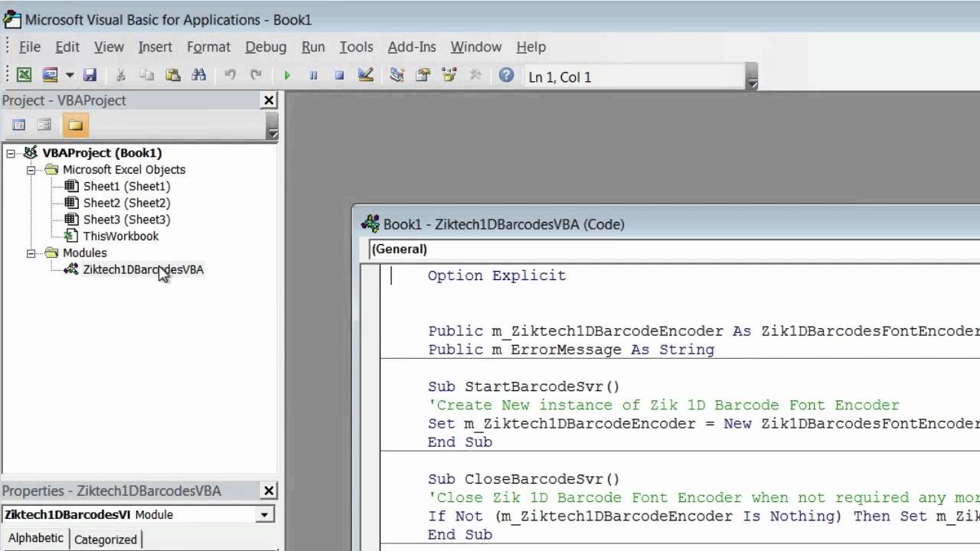Click the green Run Sub play button
Screen dimensions: 980x551
point(287,75)
